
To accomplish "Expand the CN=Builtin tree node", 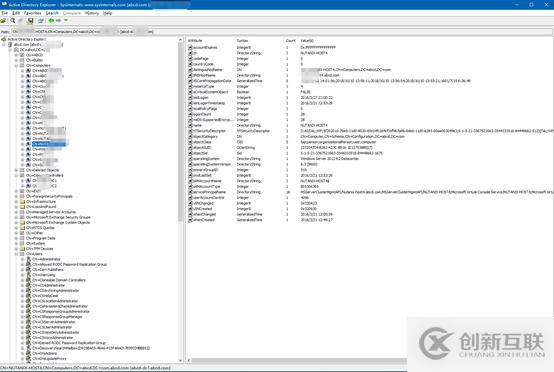I will coord(16,60).
